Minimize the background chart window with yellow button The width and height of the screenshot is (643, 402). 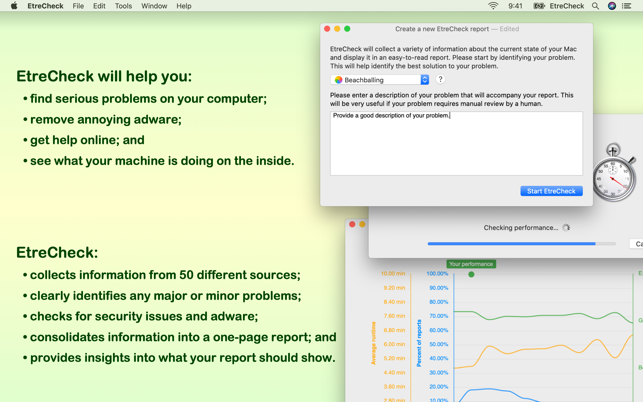362,224
